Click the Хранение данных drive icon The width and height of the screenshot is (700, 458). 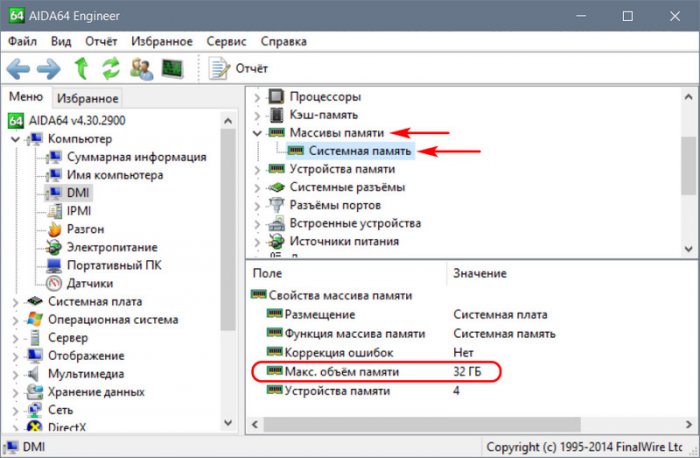34,392
